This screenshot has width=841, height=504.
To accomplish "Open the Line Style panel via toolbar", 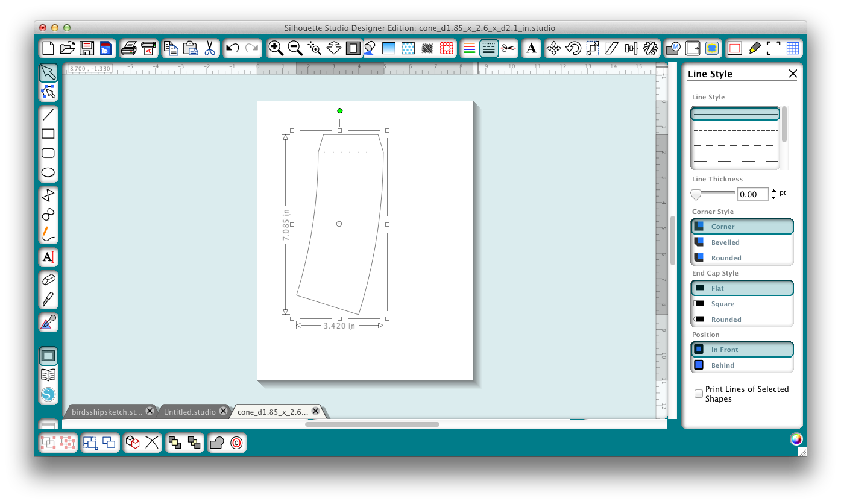I will coord(489,48).
